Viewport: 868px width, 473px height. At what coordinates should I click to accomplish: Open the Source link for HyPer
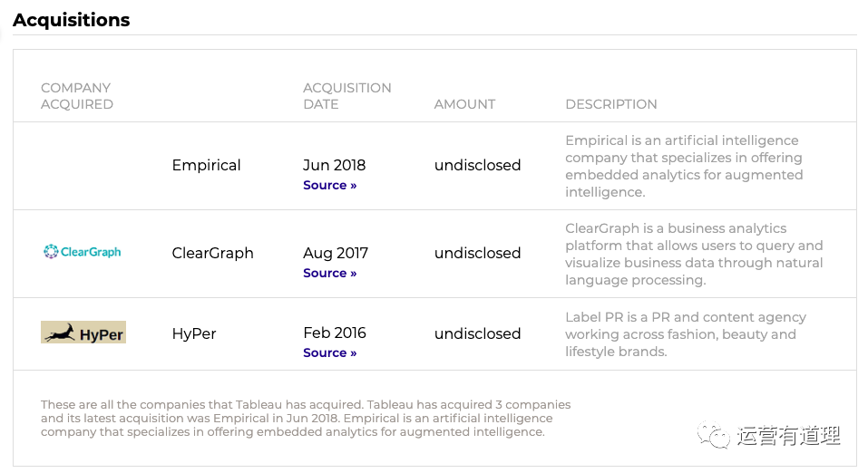pyautogui.click(x=329, y=353)
